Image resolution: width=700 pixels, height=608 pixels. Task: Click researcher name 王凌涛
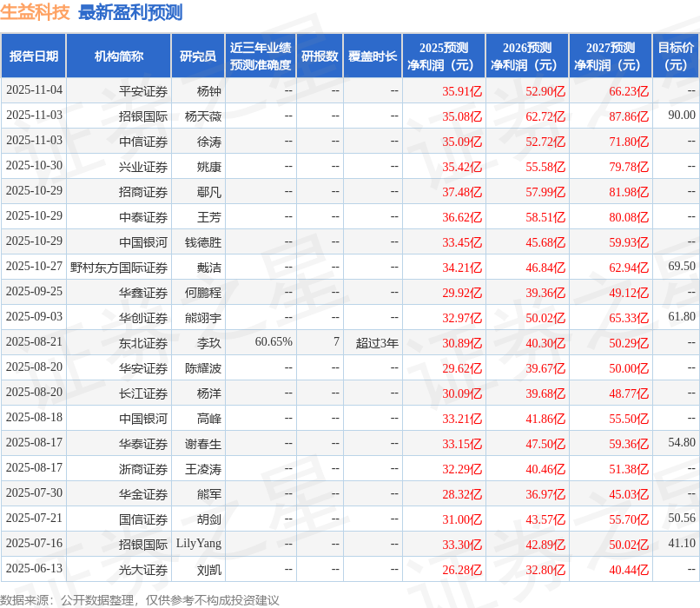pos(203,469)
